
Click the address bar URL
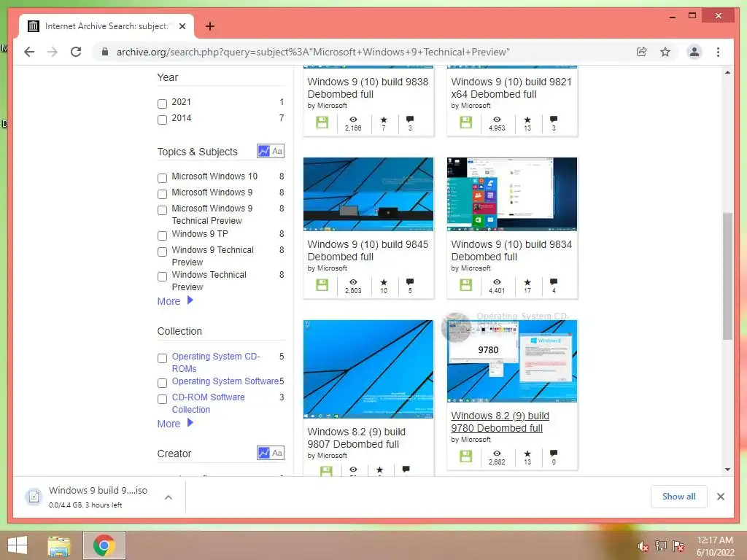313,52
